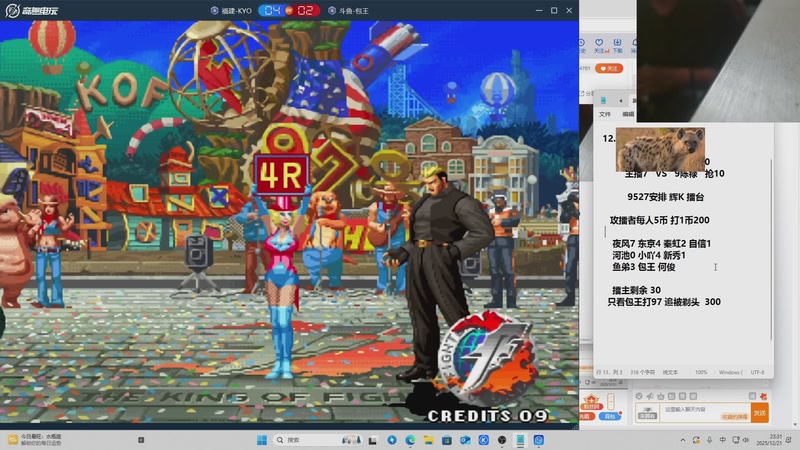Click the Notepad line '9527安排 辉K 擂台'

(x=666, y=197)
